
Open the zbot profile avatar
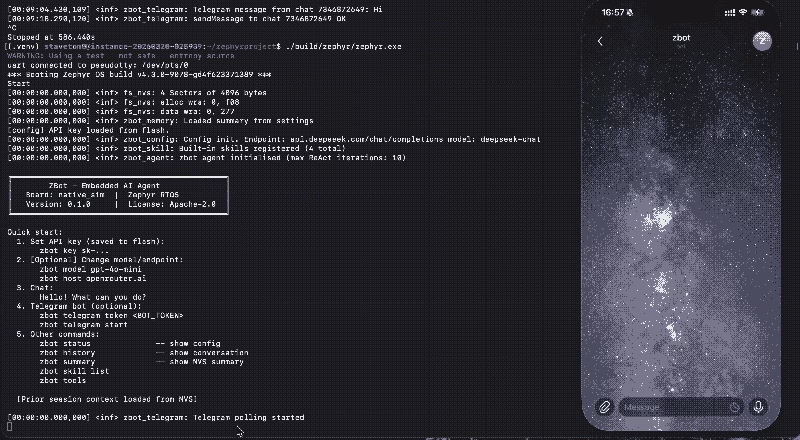[x=762, y=41]
